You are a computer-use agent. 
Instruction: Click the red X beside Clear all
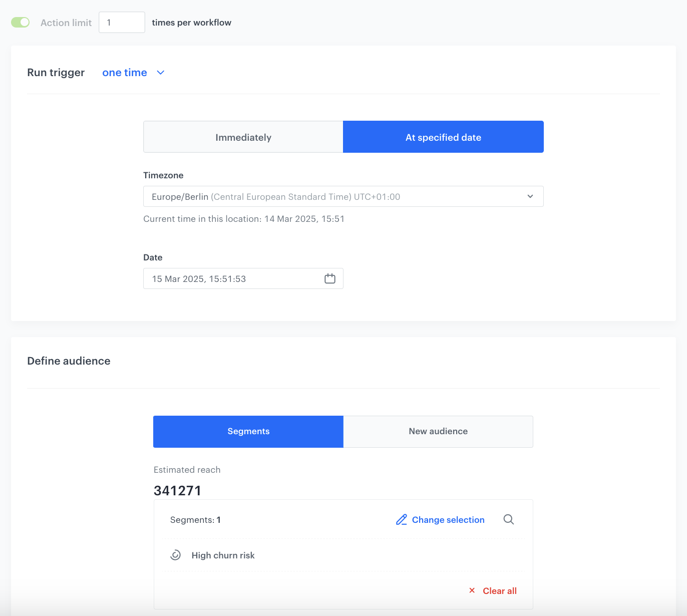click(472, 591)
